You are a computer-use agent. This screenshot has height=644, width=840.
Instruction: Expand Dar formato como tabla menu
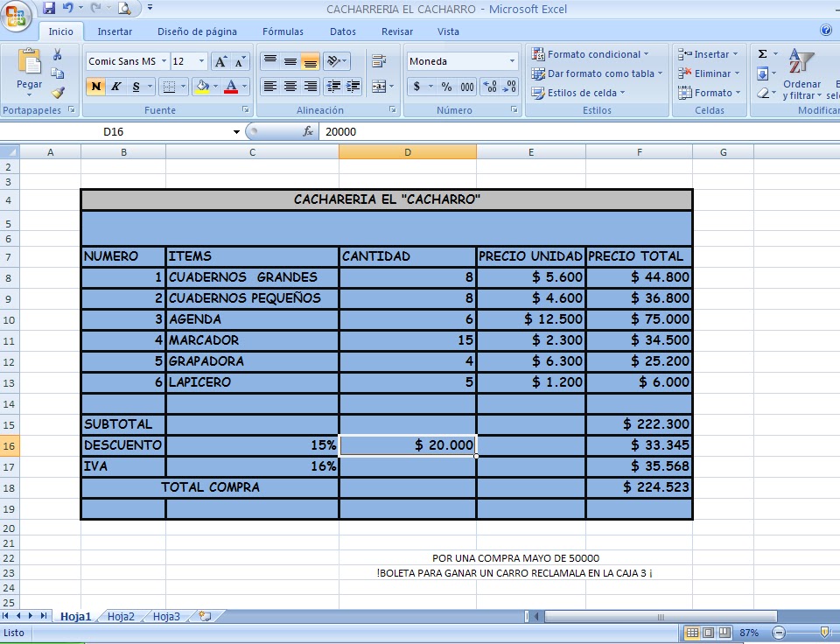pos(596,73)
